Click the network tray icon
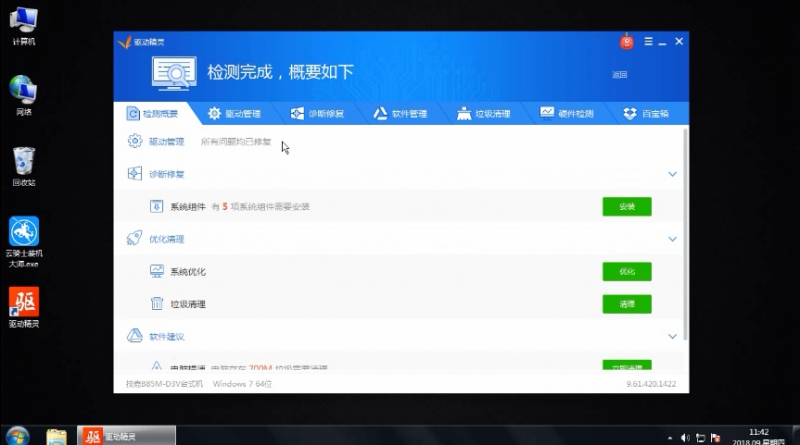The image size is (800, 445). pyautogui.click(x=701, y=438)
